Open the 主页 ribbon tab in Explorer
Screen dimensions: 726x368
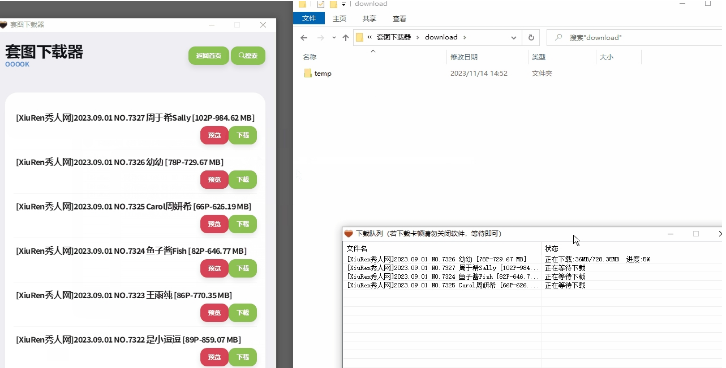click(x=339, y=19)
